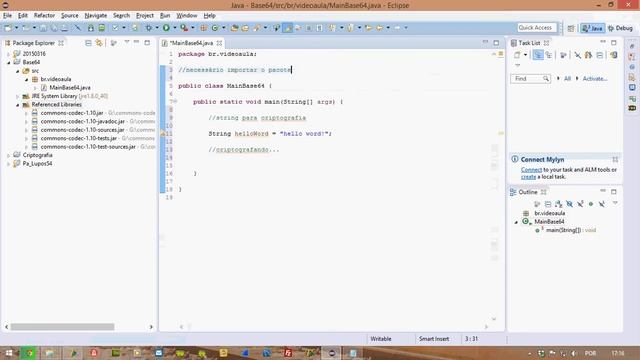Viewport: 640px width, 360px height.
Task: Toggle Hide Non-Public Members in Outline
Action: [591, 204]
